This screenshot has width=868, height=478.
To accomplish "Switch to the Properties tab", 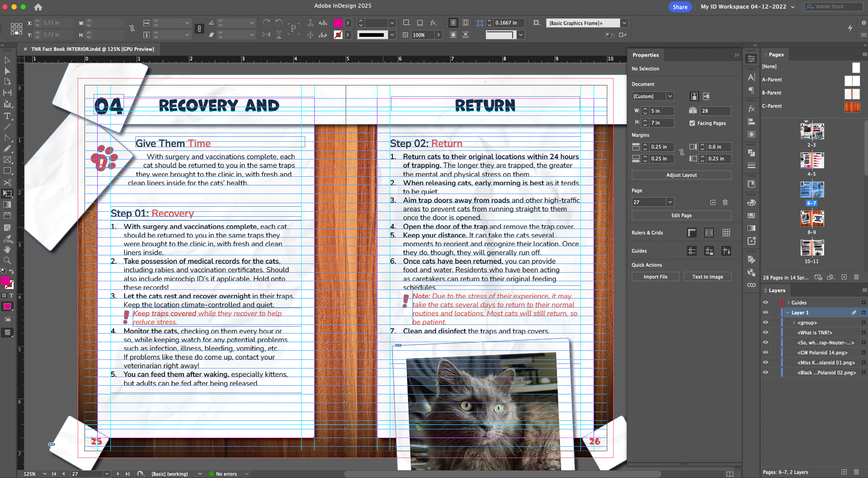I will coord(645,55).
